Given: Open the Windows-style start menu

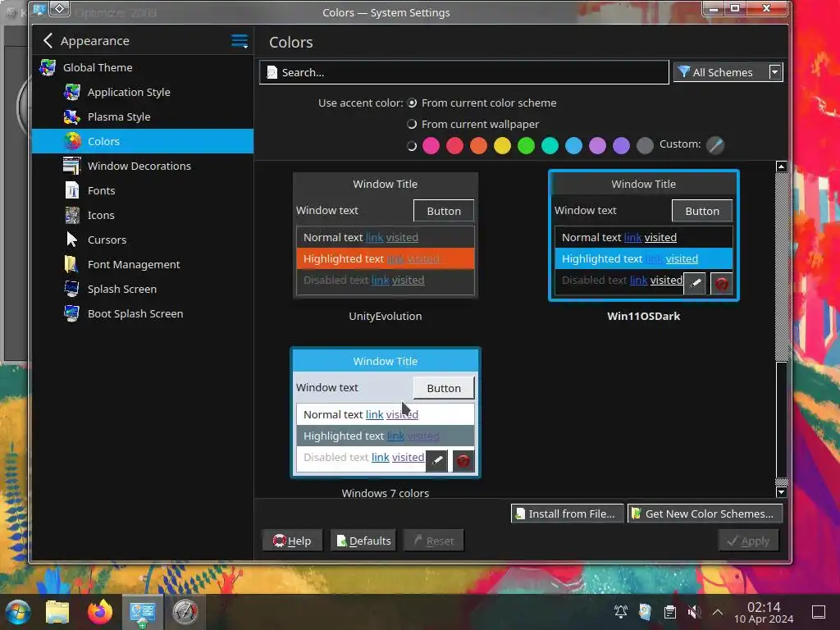Looking at the screenshot, I should 17,612.
